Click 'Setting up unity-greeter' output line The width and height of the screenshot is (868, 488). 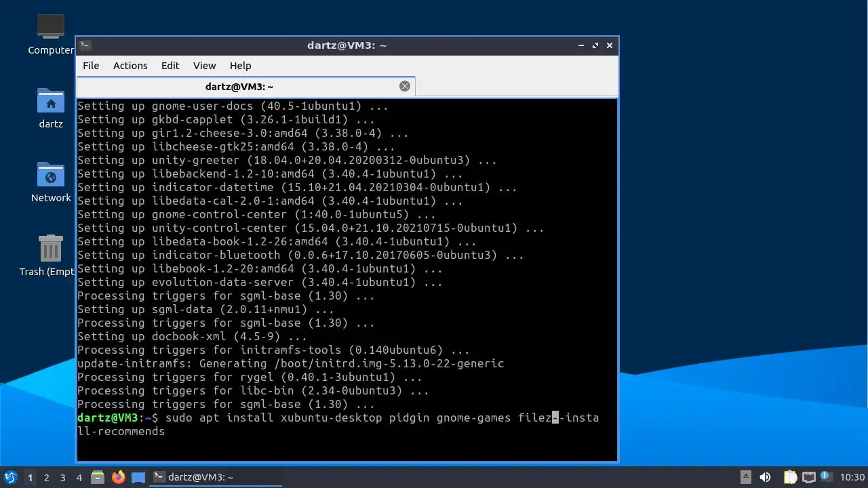coord(287,160)
